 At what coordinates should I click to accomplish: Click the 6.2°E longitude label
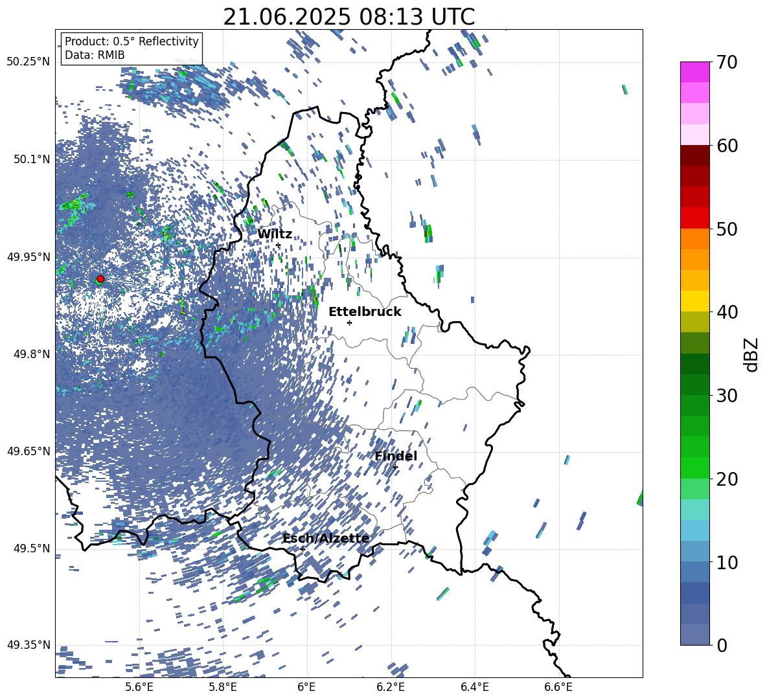391,687
